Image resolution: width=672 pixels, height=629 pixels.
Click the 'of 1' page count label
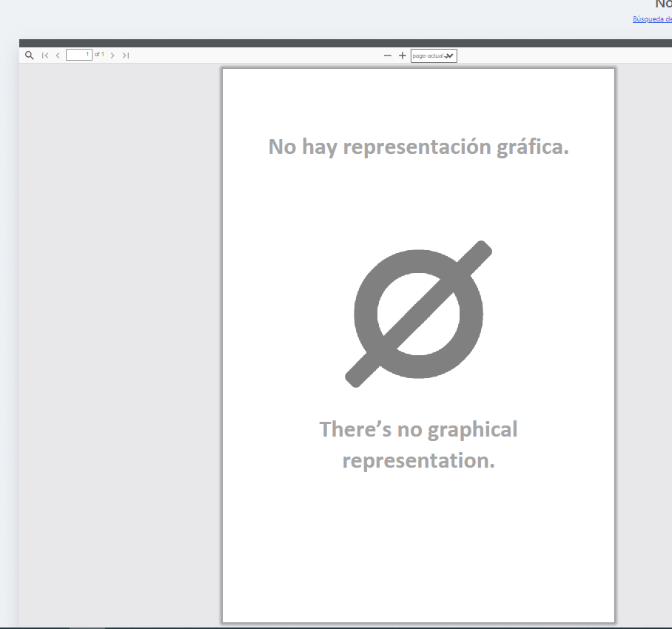tap(99, 55)
